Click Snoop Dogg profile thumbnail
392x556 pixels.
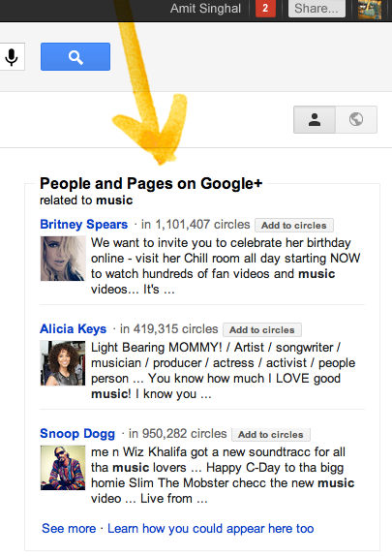point(63,468)
